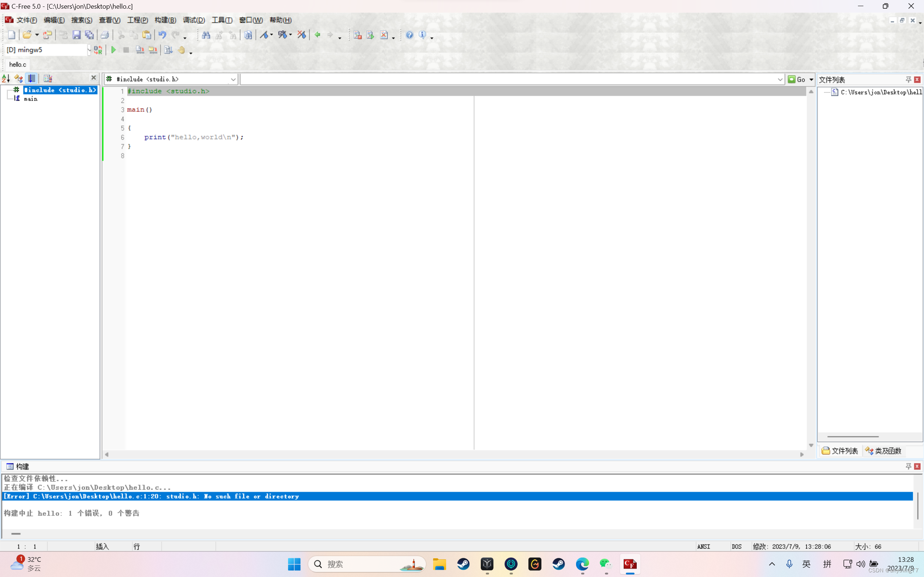Open the dropdown arrow beside Open file icon
The height and width of the screenshot is (577, 924).
(37, 35)
